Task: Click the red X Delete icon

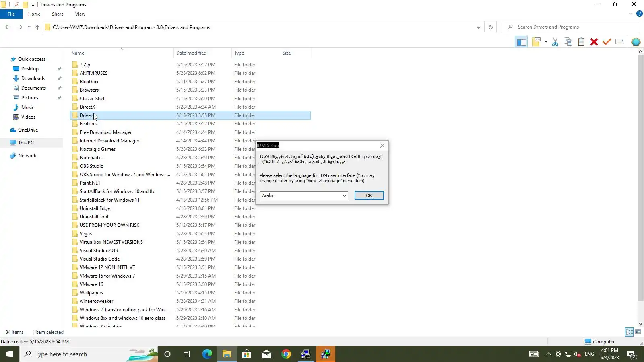Action: [594, 42]
